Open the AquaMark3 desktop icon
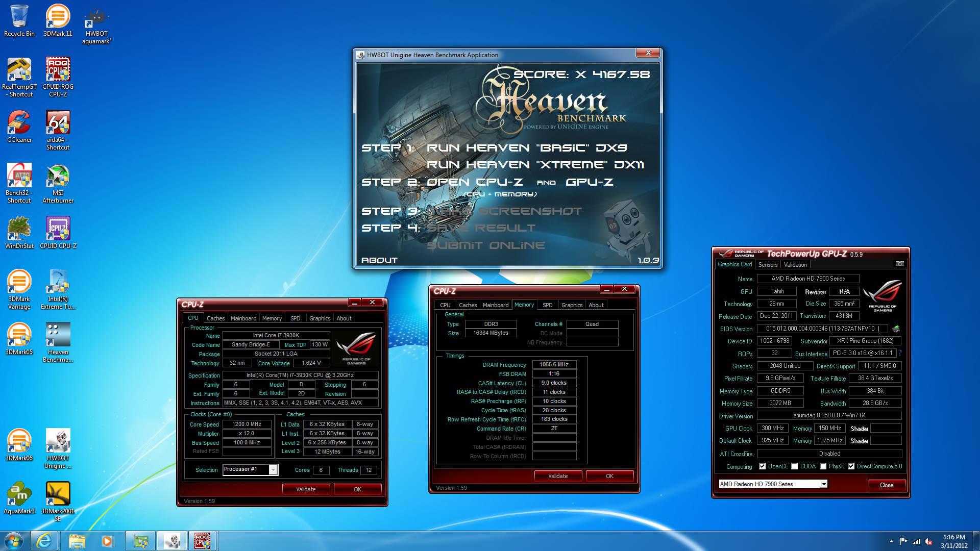 tap(19, 498)
